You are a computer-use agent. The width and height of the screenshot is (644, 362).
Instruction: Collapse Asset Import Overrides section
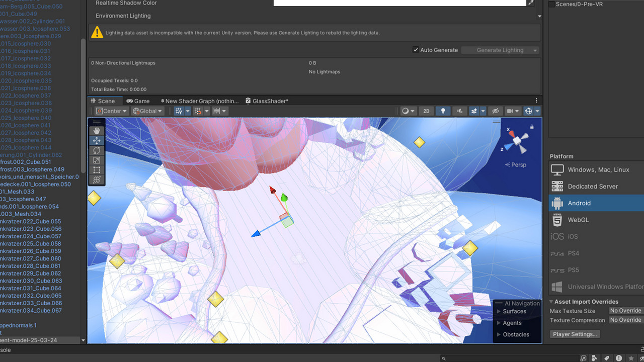click(551, 302)
